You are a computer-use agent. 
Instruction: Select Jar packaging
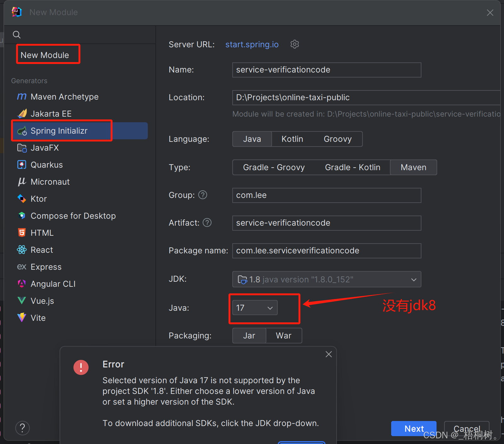pyautogui.click(x=249, y=336)
